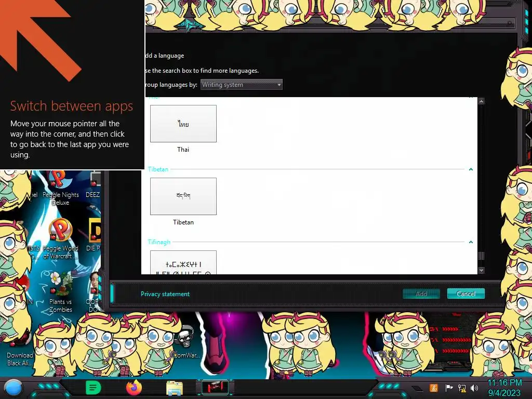Open the Download Black Ali... desktop shortcut
This screenshot has width=532, height=399.
pos(20,350)
